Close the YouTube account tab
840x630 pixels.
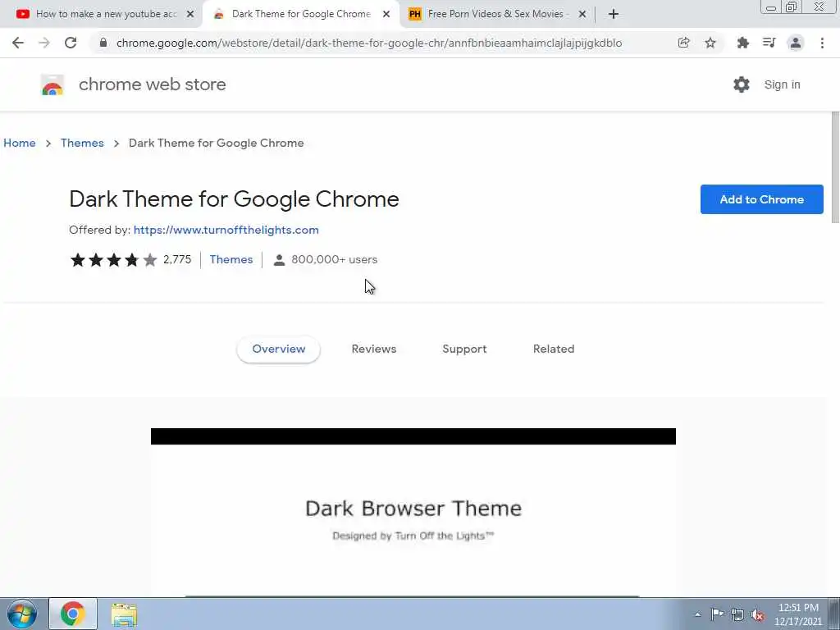190,14
